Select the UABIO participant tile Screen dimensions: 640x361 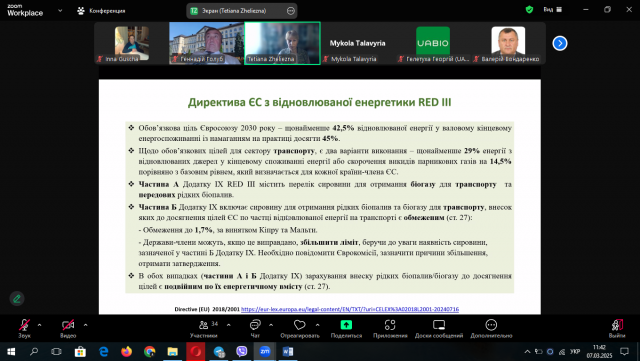pos(433,43)
